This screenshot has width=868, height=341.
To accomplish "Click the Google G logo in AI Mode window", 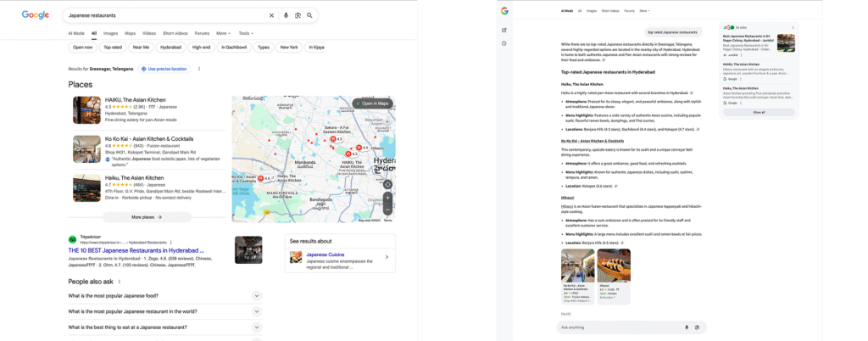I will click(x=504, y=10).
